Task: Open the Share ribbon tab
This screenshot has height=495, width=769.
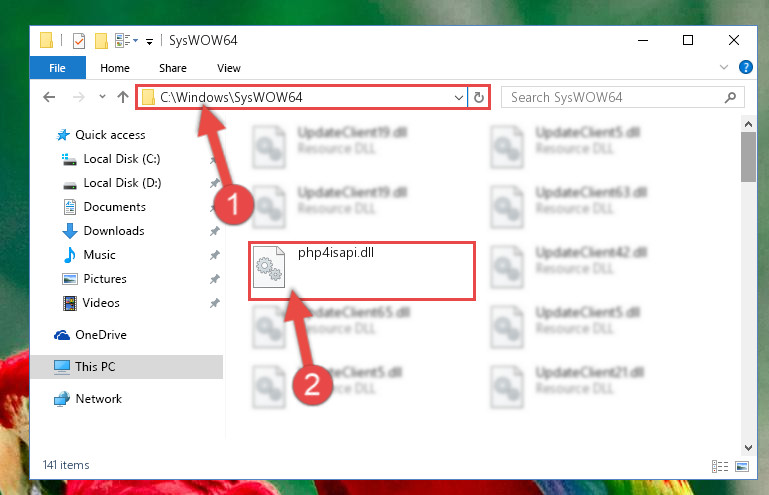Action: 173,68
